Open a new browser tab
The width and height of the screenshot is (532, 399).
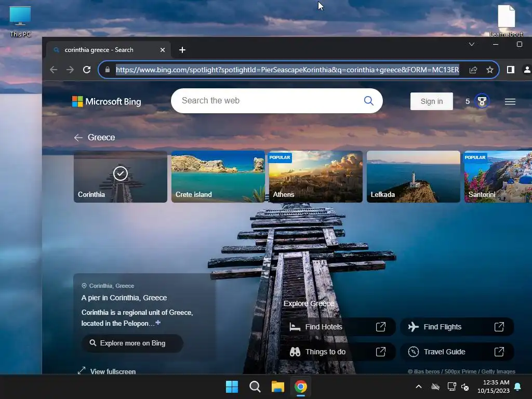[x=182, y=50]
